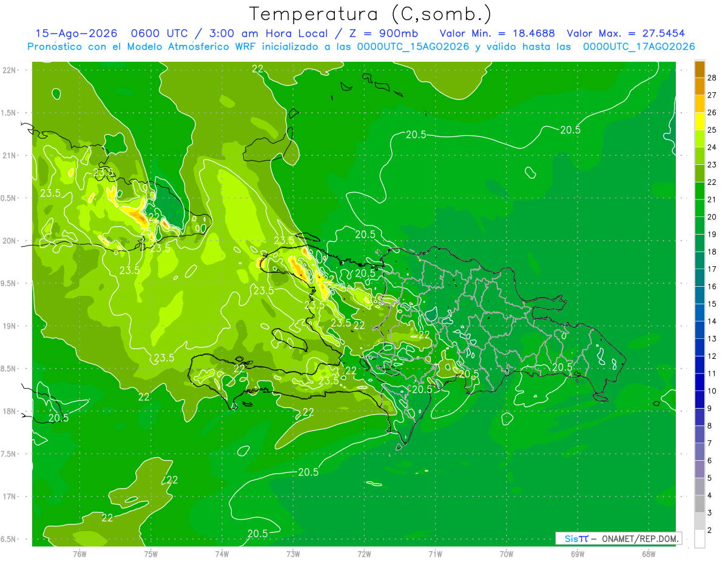The image size is (728, 562).
Task: Click the '21N' latitude axis label
Action: tap(10, 155)
